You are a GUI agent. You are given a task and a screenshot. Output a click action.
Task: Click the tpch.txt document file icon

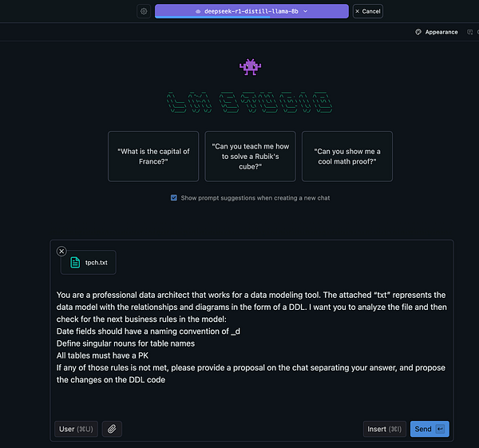pyautogui.click(x=75, y=263)
